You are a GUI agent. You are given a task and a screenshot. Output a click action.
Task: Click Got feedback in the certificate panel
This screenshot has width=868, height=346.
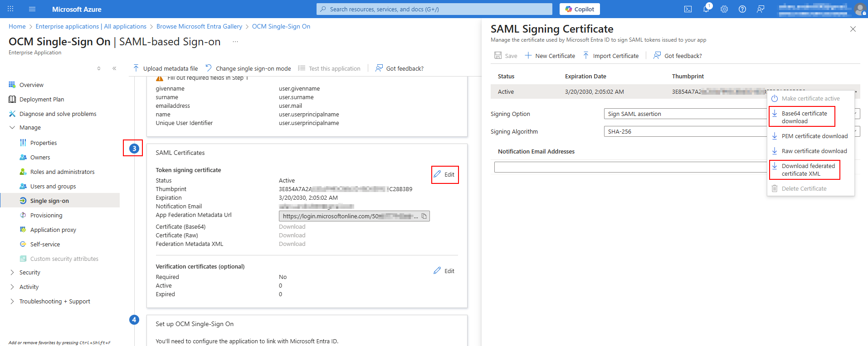click(x=678, y=56)
